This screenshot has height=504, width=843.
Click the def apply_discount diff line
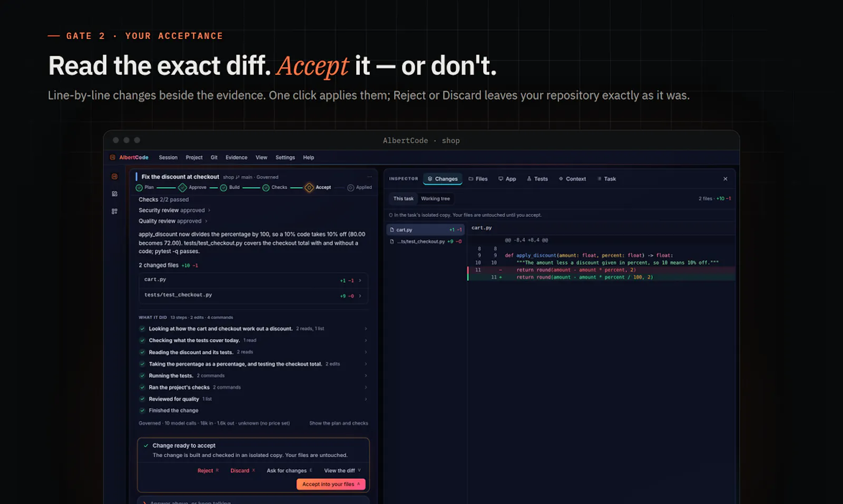pos(601,255)
